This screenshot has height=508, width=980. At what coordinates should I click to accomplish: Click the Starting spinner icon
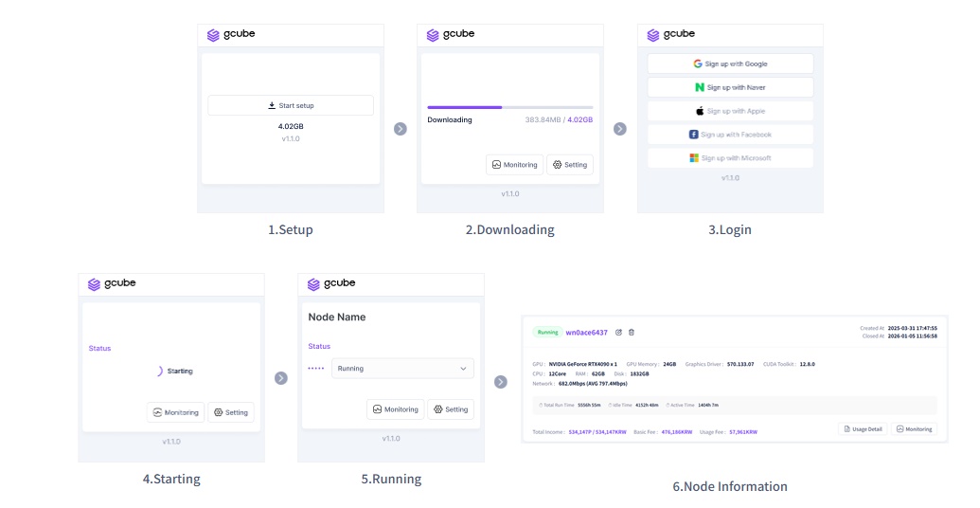point(159,371)
